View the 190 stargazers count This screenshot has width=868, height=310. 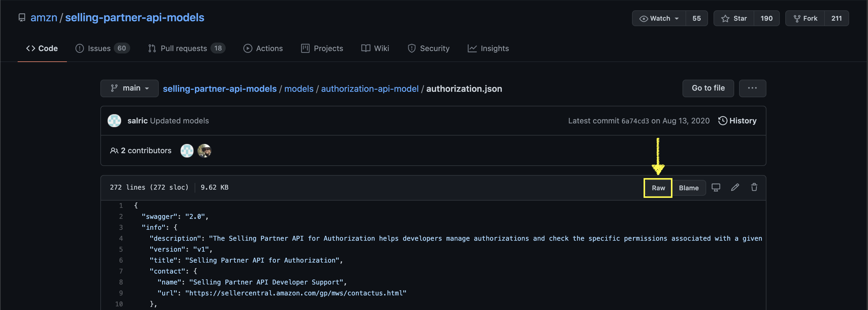(x=766, y=19)
